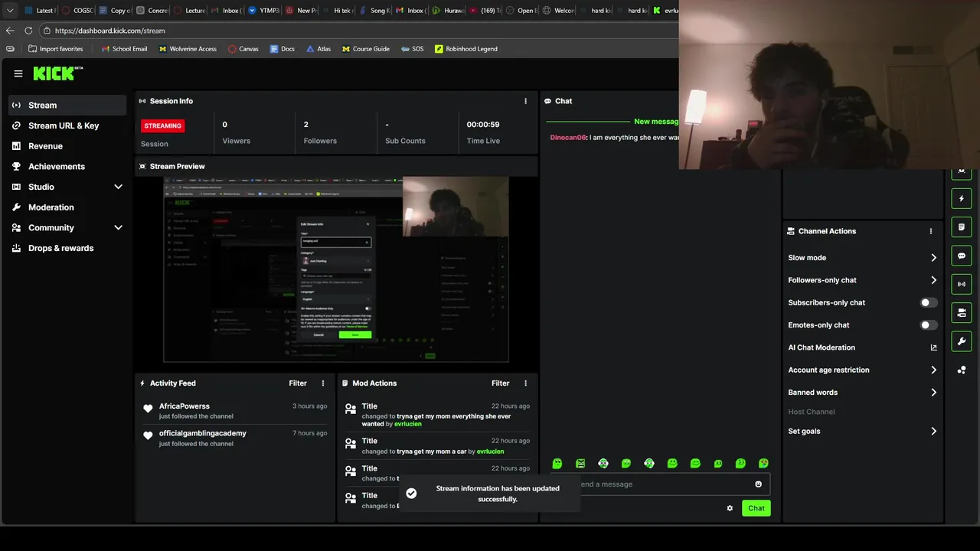Open the Activity Feed Filter
The height and width of the screenshot is (551, 980).
pyautogui.click(x=298, y=383)
